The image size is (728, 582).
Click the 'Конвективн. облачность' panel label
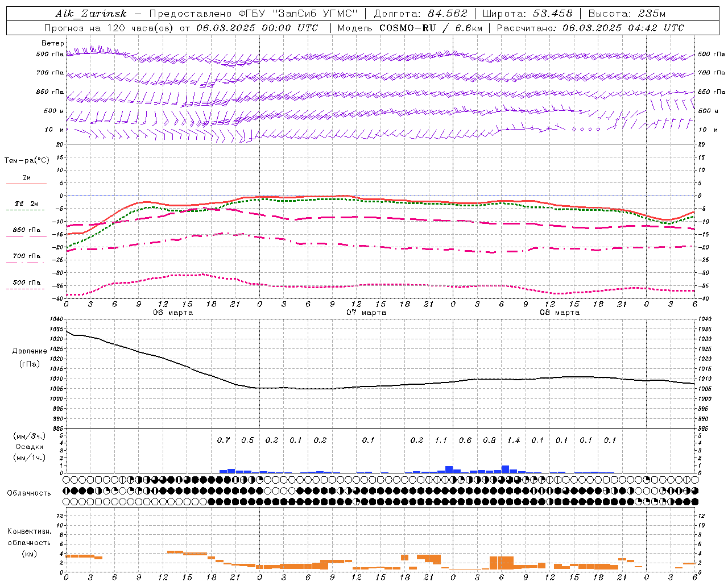point(29,537)
